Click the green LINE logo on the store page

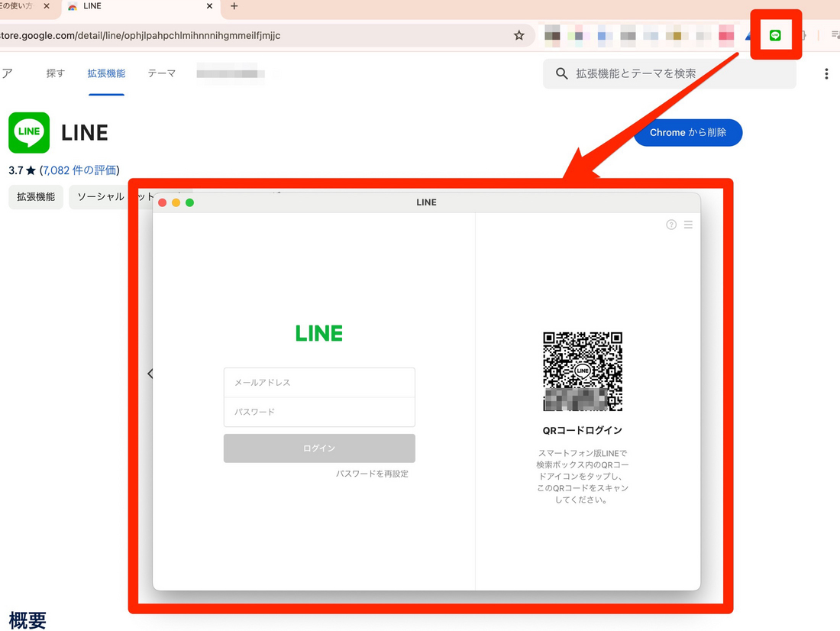point(28,132)
